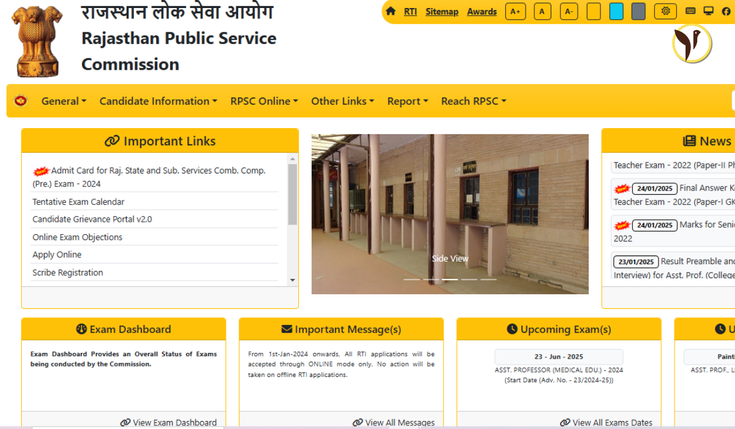The height and width of the screenshot is (429, 735).
Task: Go to home via the house icon
Action: pos(390,11)
